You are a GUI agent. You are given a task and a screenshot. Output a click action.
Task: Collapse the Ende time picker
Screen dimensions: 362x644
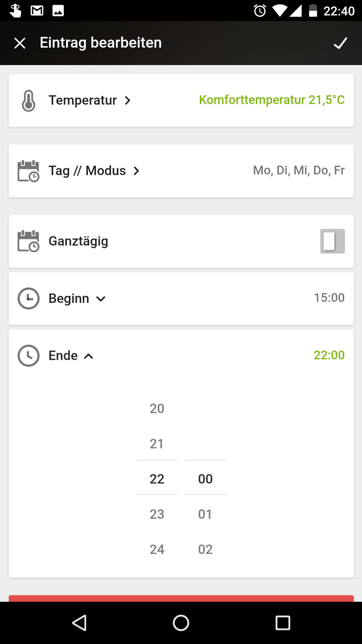[88, 356]
